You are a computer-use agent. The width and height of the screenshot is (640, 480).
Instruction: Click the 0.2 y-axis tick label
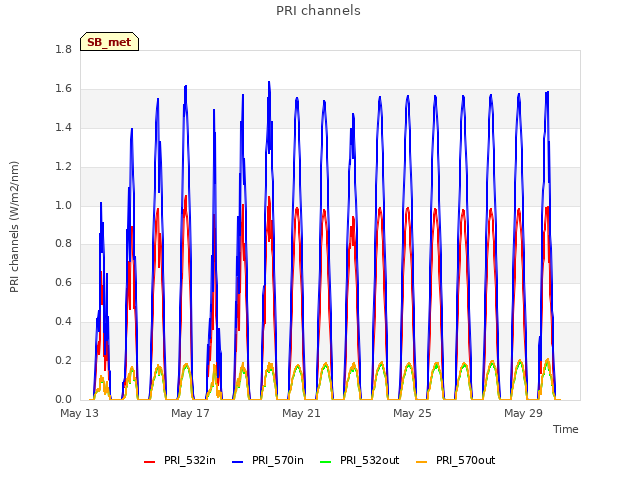(x=64, y=360)
